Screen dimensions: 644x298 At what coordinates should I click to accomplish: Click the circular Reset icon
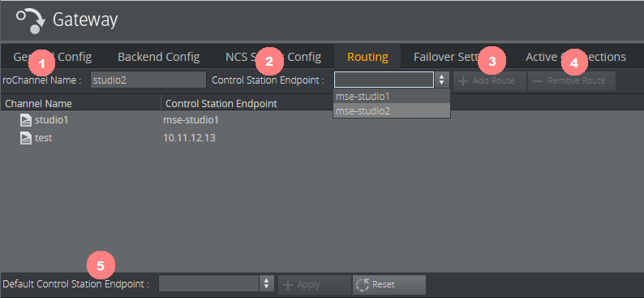coord(363,285)
